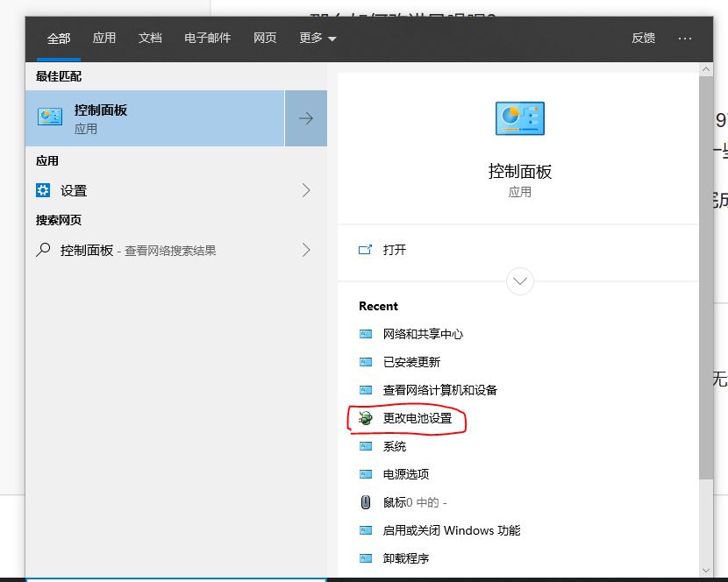This screenshot has height=582, width=728.
Task: Click 系统 in the Recent list
Action: coord(394,446)
